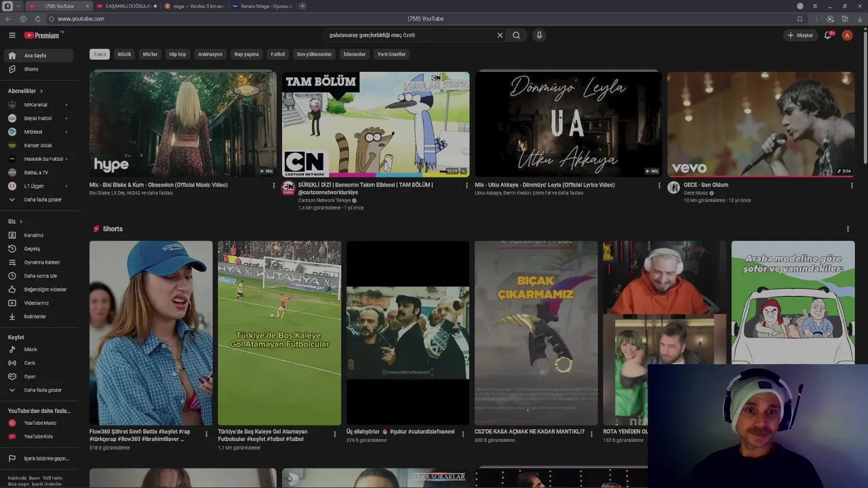
Task: Open the hamburger guide menu
Action: (x=12, y=35)
